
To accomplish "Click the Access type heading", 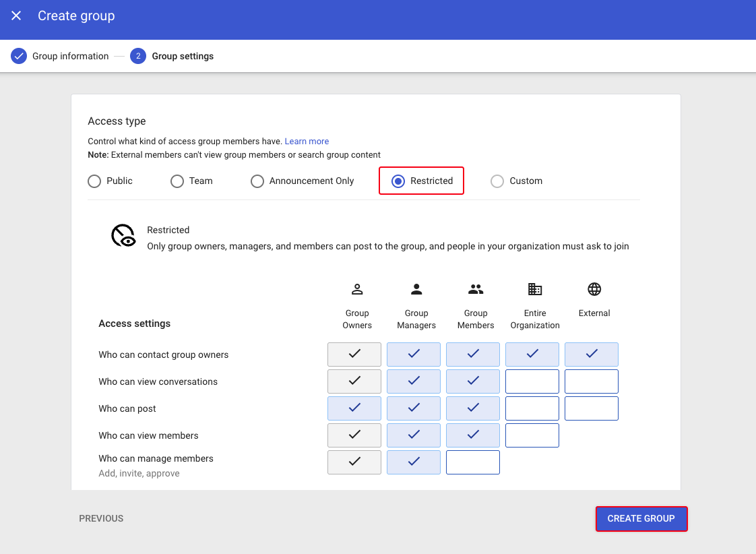I will pyautogui.click(x=117, y=121).
